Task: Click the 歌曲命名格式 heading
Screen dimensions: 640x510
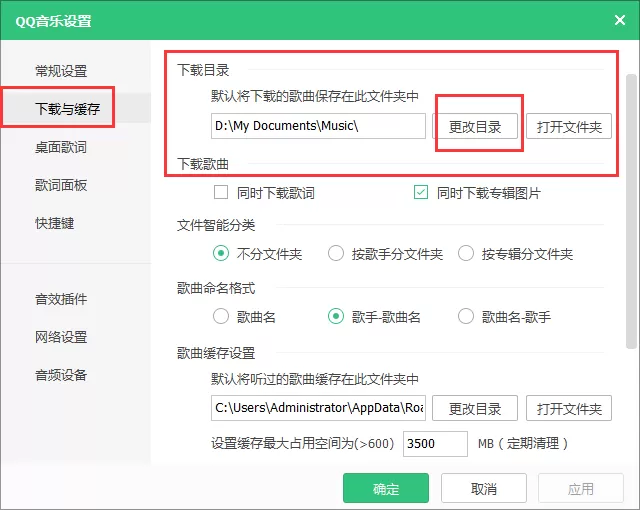Action: coord(216,288)
